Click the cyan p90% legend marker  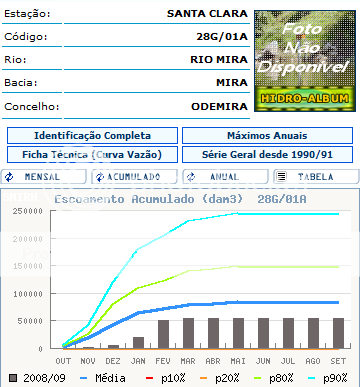click(x=312, y=378)
